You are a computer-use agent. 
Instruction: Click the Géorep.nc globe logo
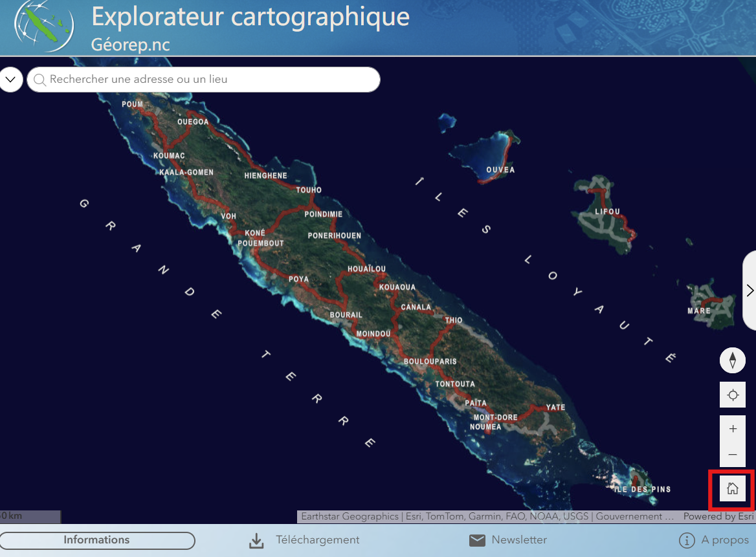[44, 26]
